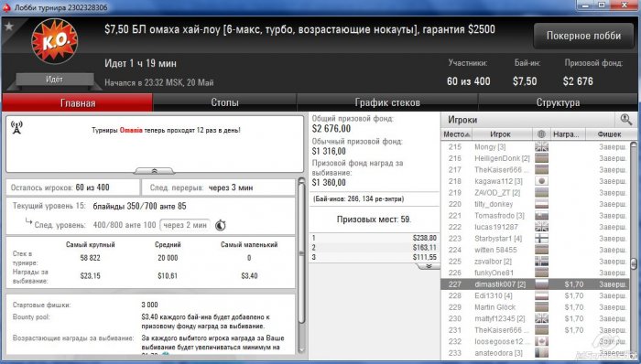Click the favorite star icon
Screen dimensions: 641x364
tap(8, 27)
